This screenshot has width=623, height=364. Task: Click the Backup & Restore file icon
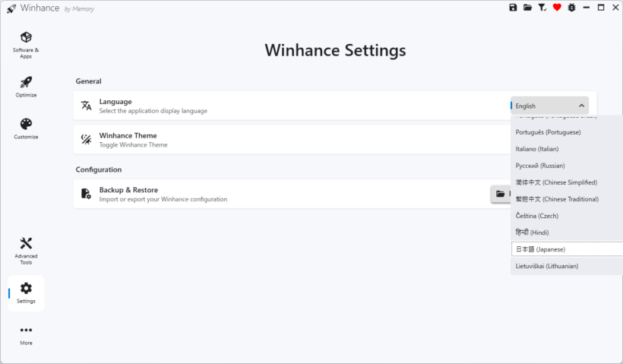[86, 194]
